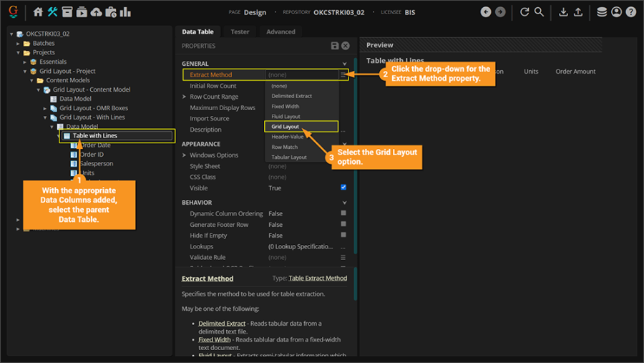The image size is (644, 363).
Task: Toggle the Visible checkbox
Action: (x=343, y=188)
